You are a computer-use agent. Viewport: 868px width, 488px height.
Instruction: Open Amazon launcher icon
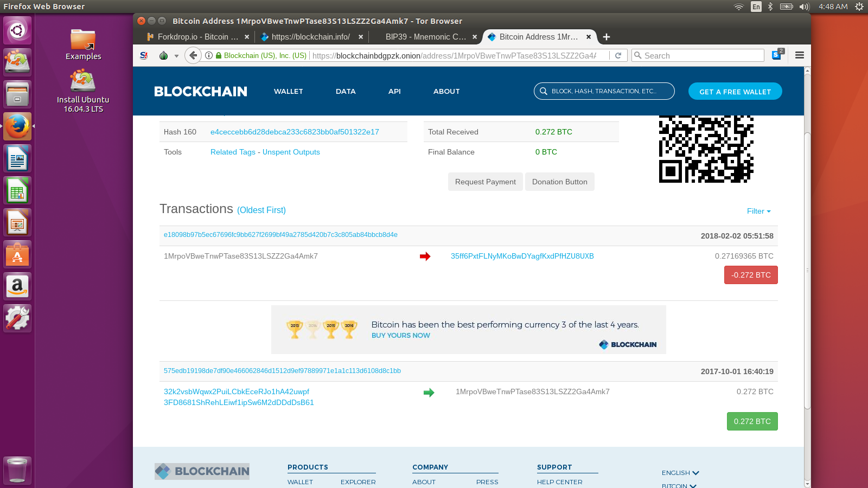(17, 286)
